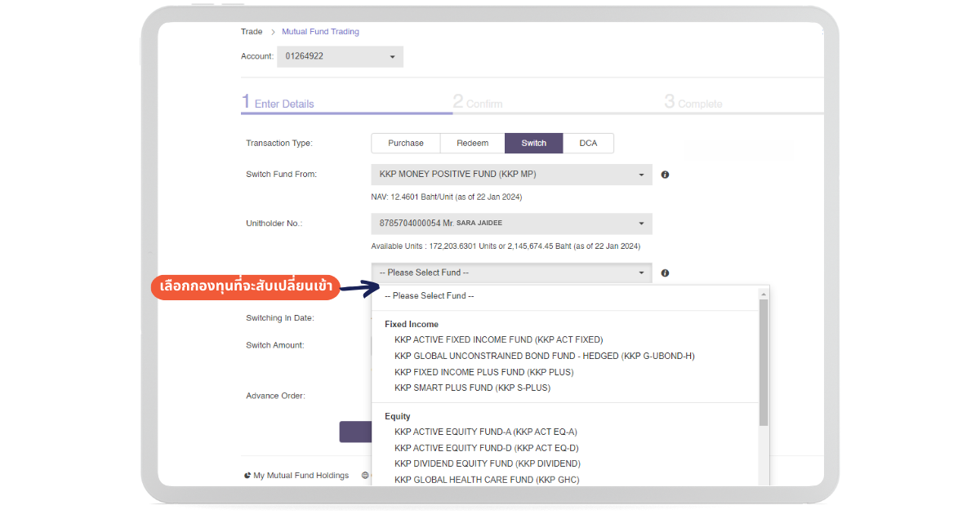The image size is (980, 514).
Task: Choose KKP ACTIVE FIXED INCOME FUND option
Action: tap(498, 339)
